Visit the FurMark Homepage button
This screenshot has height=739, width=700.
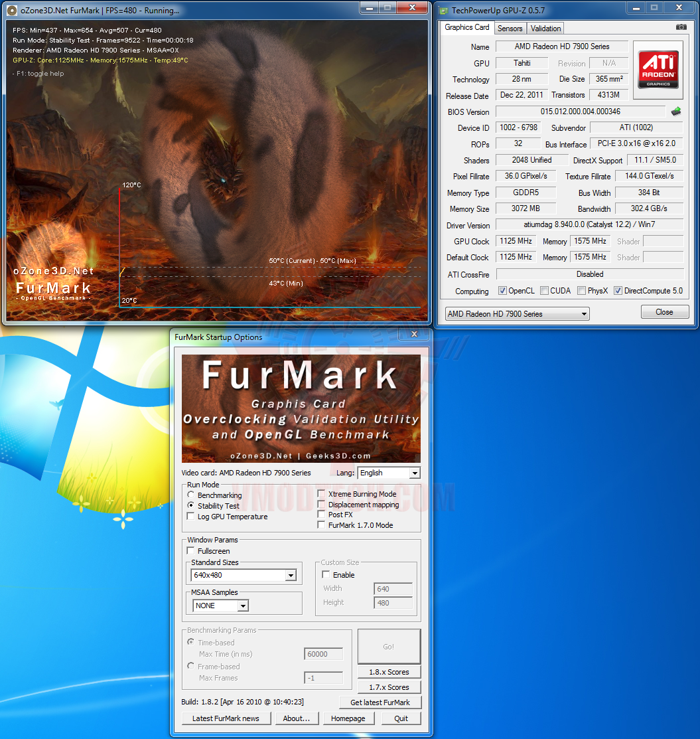click(x=348, y=718)
